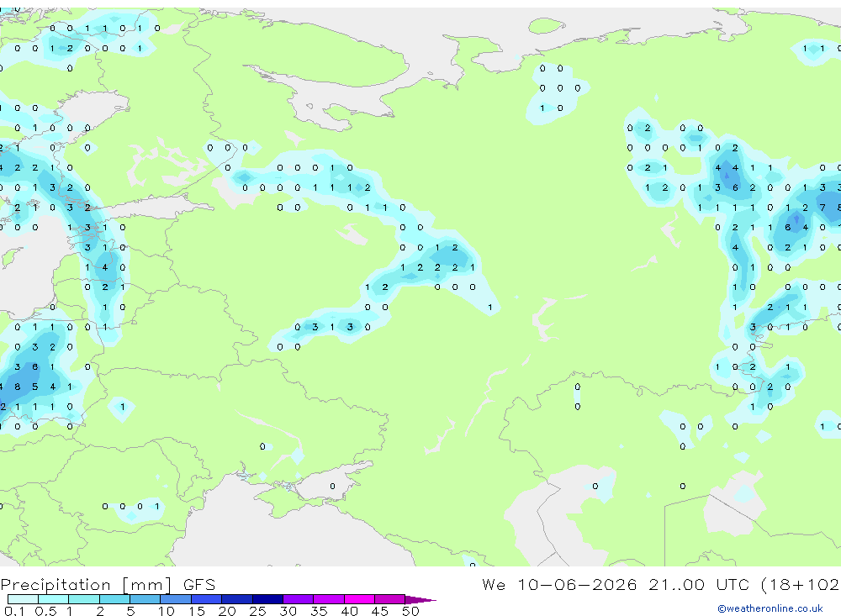
Task: Click the 25–30 mm legend color swatch
Action: point(267,599)
